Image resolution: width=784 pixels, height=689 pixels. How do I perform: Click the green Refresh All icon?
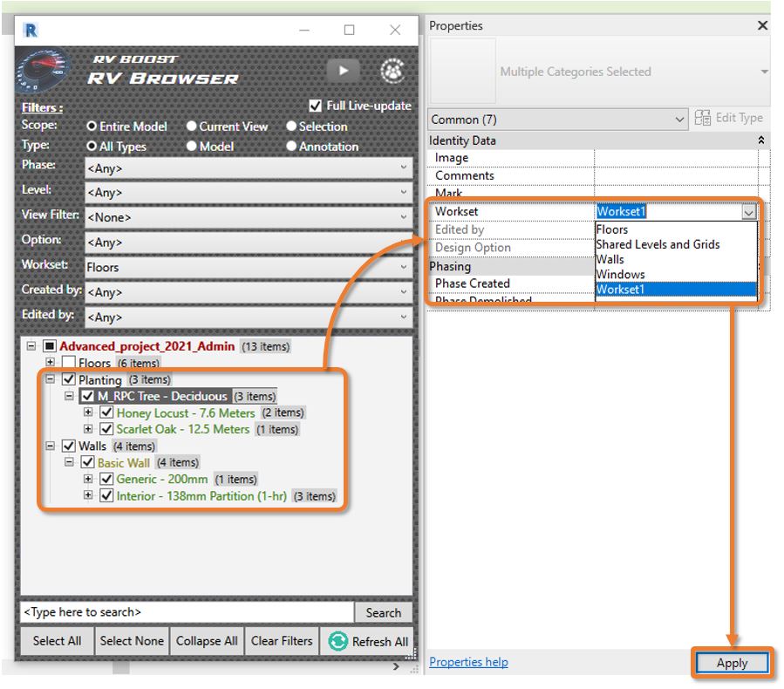click(338, 641)
